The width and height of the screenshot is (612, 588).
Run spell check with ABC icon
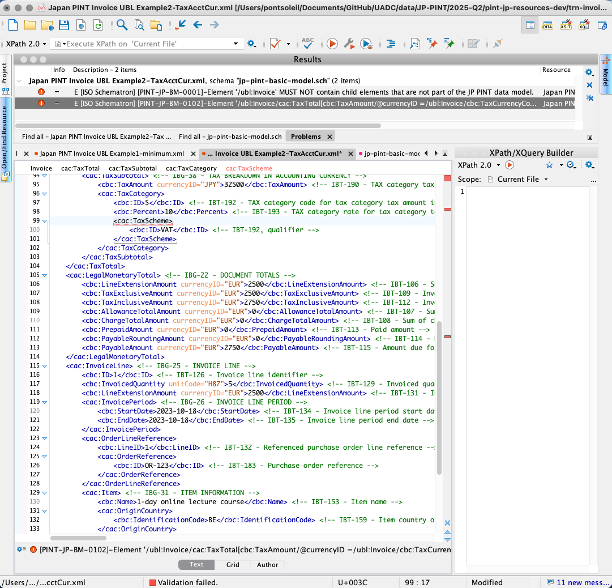point(308,43)
